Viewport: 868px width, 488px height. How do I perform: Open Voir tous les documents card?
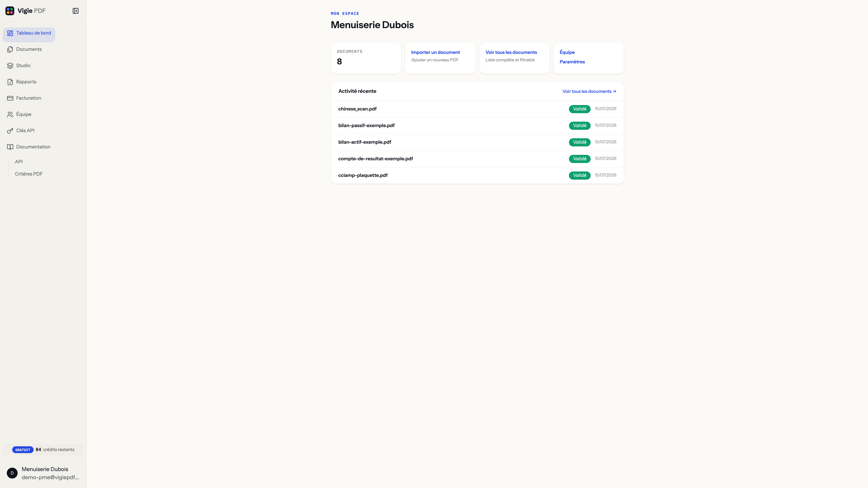point(514,58)
